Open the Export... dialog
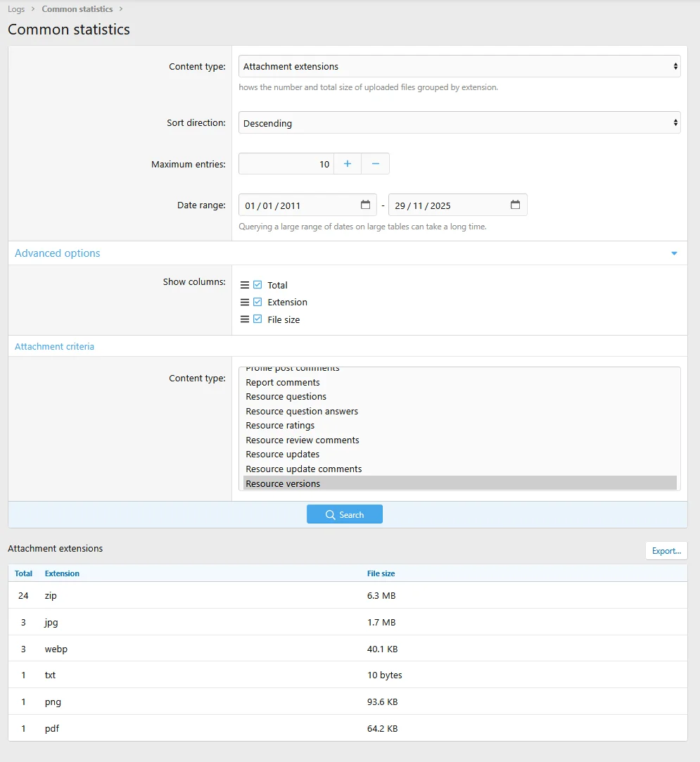The image size is (700, 762). (666, 550)
